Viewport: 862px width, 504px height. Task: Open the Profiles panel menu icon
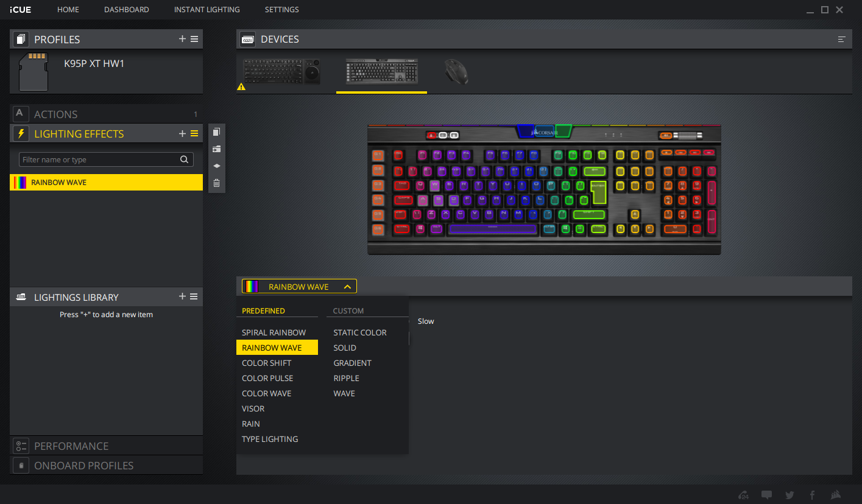[x=194, y=39]
